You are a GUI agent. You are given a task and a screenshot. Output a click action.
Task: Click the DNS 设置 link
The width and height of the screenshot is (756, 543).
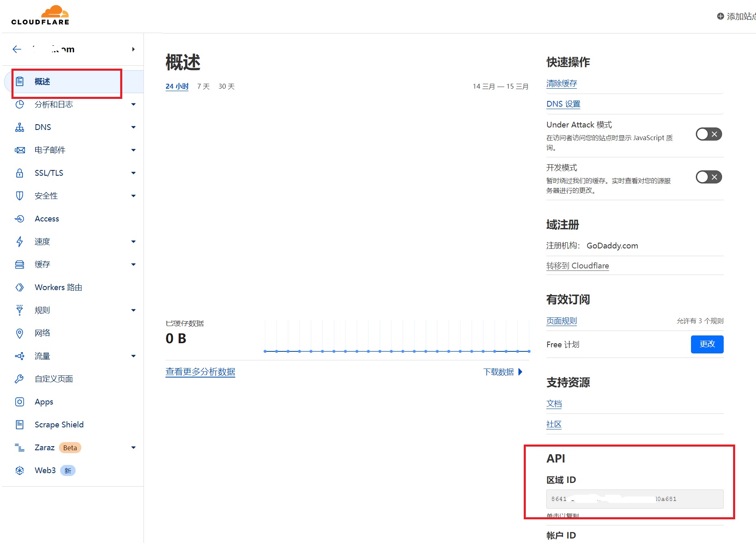click(563, 104)
